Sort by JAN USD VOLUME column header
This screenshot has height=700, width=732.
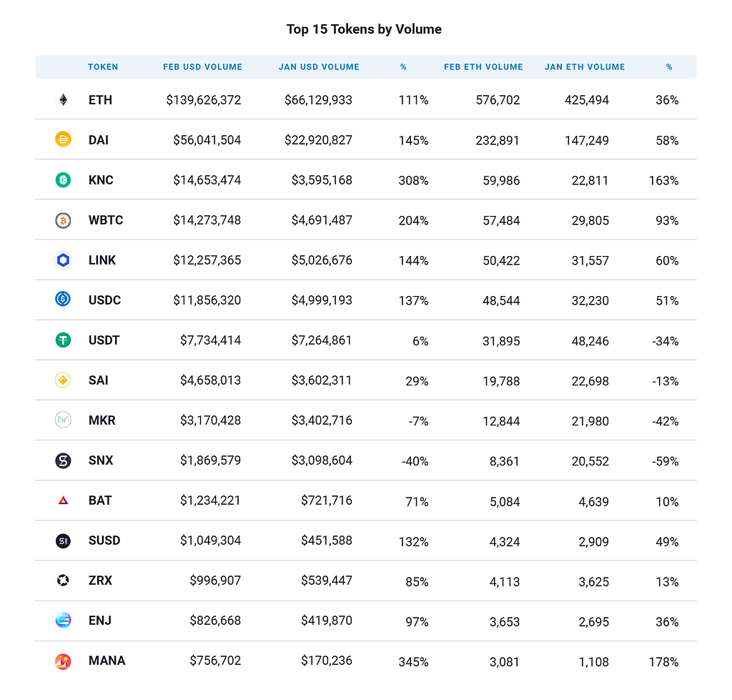[x=319, y=66]
